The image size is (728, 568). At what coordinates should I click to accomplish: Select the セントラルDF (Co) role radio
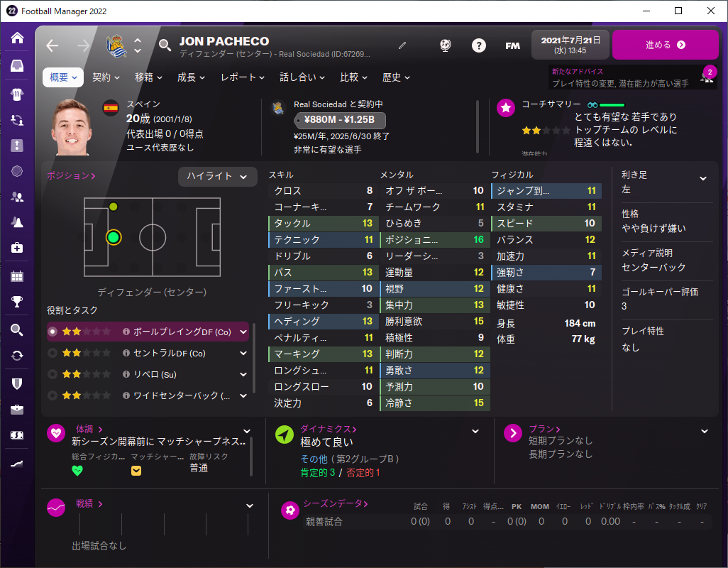coord(53,353)
